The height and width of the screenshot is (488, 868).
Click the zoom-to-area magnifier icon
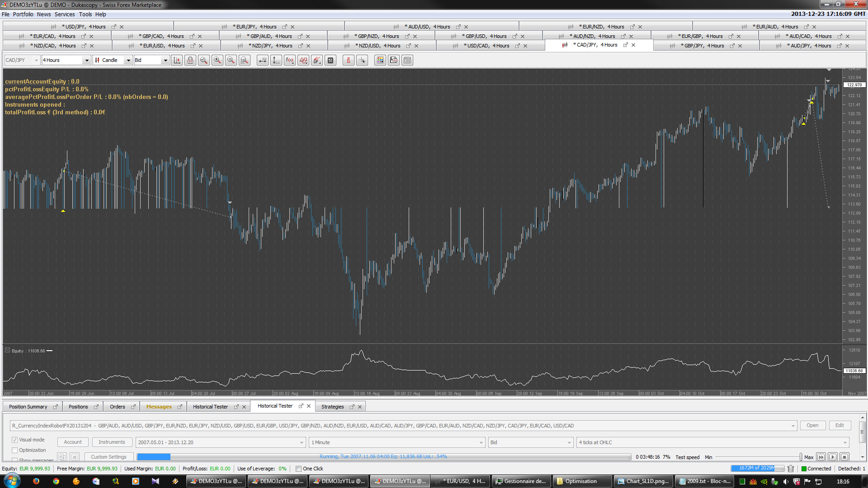(204, 60)
